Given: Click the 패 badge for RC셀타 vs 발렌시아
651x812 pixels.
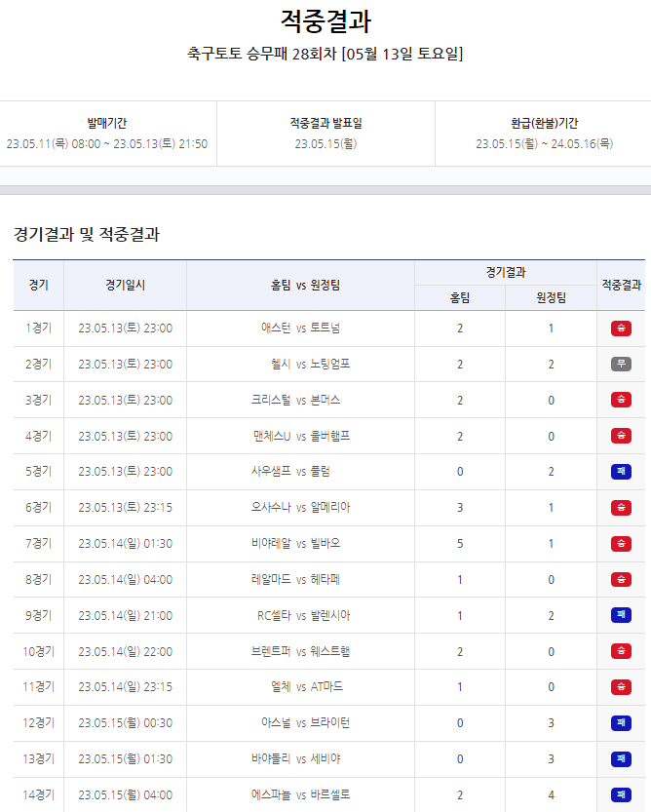Looking at the screenshot, I should pyautogui.click(x=621, y=615).
